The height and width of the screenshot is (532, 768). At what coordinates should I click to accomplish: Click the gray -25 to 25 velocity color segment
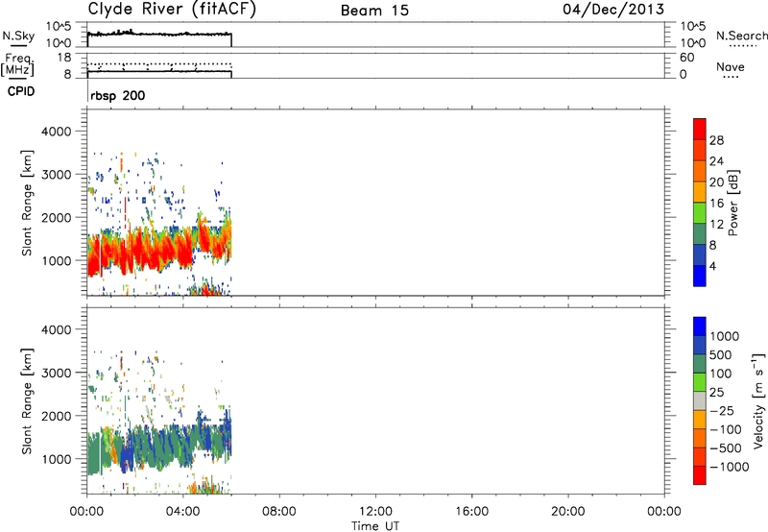point(700,400)
